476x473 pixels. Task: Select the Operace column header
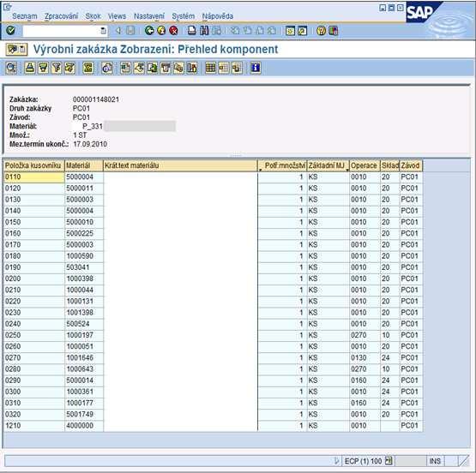(365, 165)
